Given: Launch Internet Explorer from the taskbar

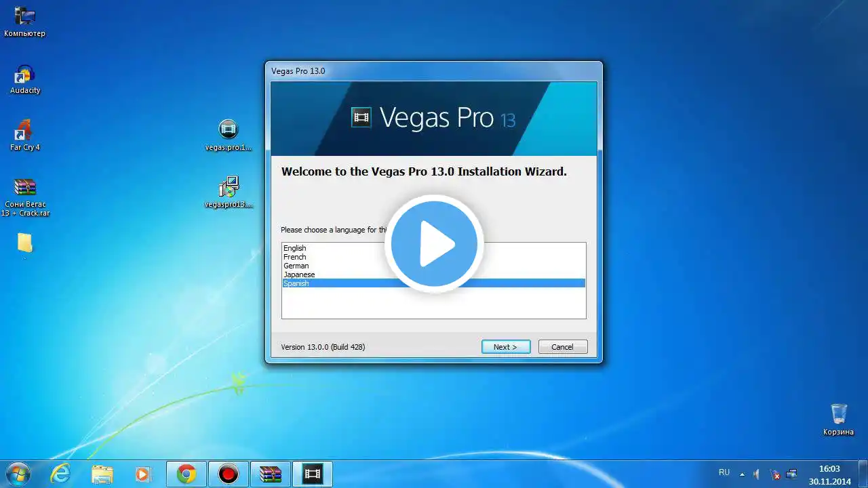Looking at the screenshot, I should (x=60, y=474).
